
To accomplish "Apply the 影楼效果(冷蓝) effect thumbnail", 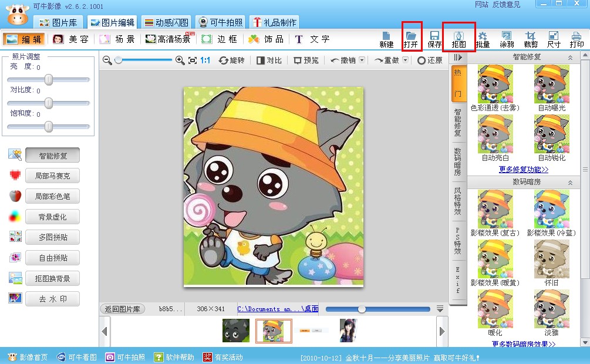I will pyautogui.click(x=552, y=209).
